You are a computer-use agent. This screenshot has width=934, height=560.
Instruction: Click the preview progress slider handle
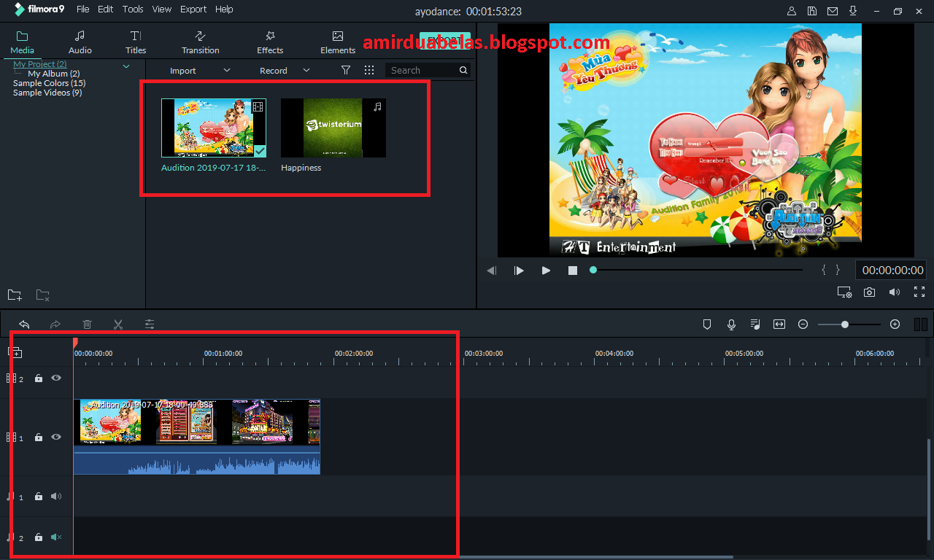pyautogui.click(x=593, y=270)
